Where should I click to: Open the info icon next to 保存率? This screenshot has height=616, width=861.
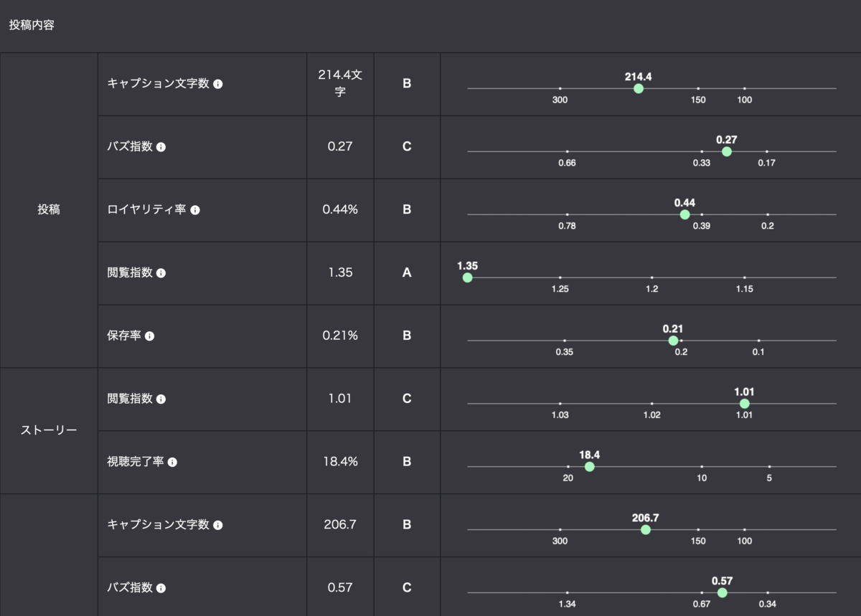pyautogui.click(x=149, y=336)
